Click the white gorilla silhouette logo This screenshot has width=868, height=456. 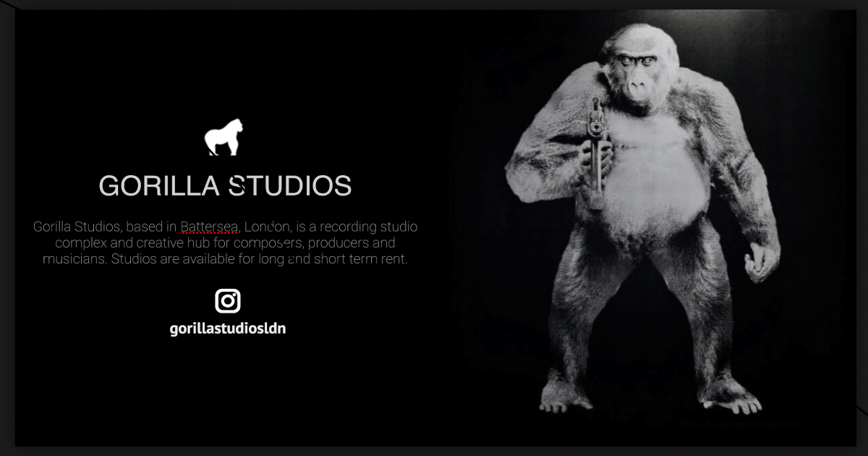pos(224,138)
